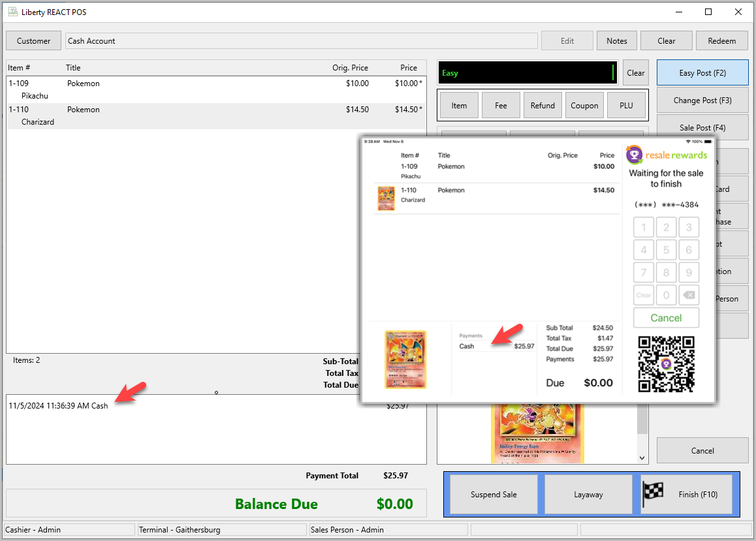Click Suspend Sale
This screenshot has width=756, height=541.
tap(494, 494)
